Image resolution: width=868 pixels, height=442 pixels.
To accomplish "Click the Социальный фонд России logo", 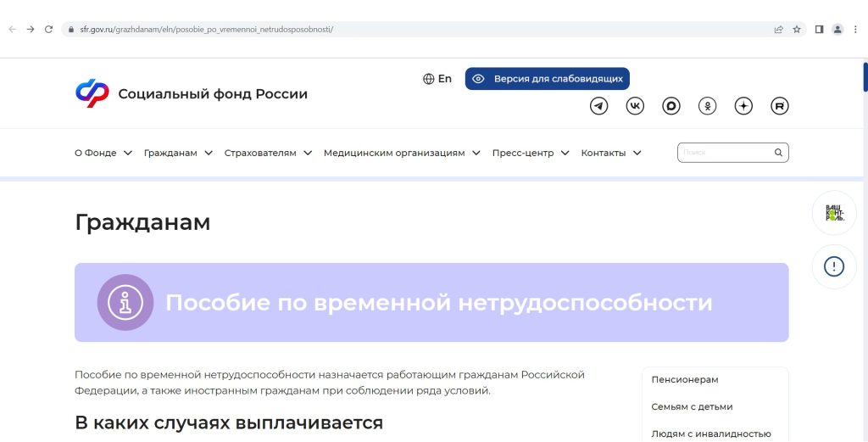I will (191, 93).
